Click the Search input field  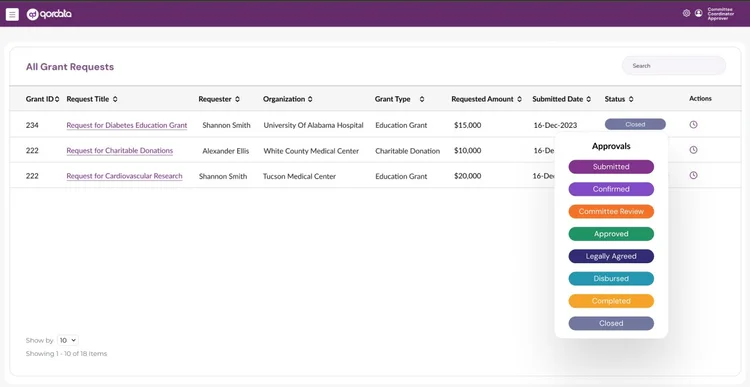673,66
